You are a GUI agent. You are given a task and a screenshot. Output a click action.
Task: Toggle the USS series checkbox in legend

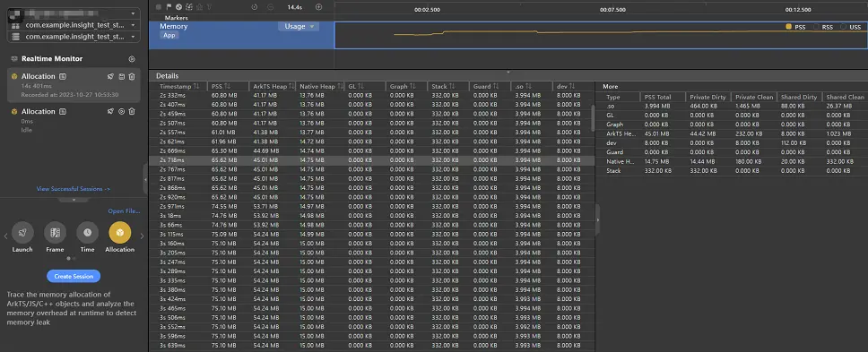click(x=843, y=27)
